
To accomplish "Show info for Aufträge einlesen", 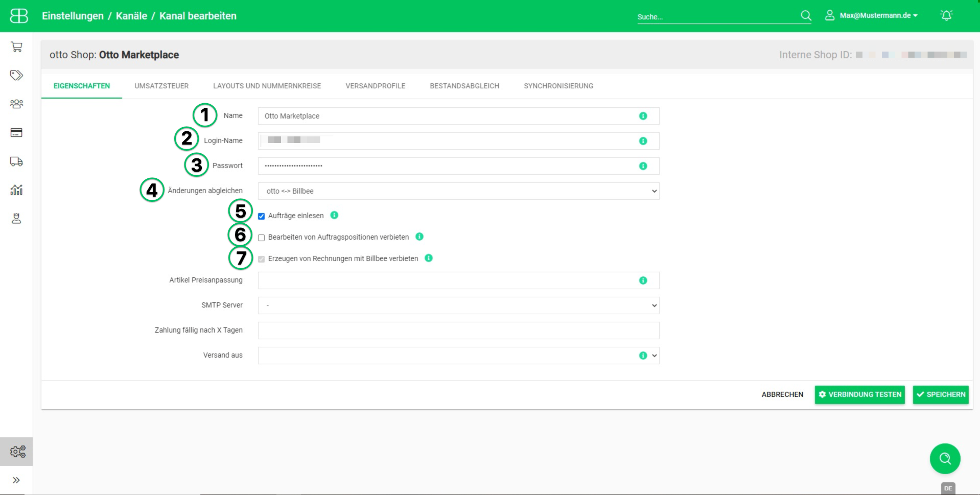I will point(334,215).
